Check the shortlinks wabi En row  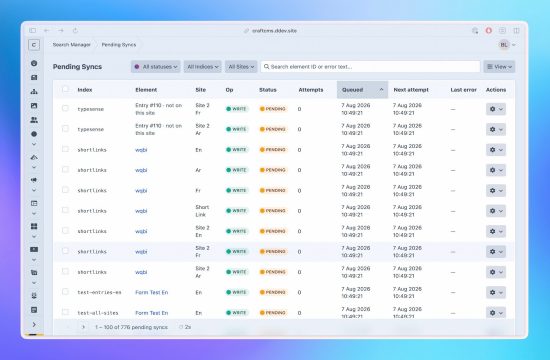pyautogui.click(x=65, y=149)
